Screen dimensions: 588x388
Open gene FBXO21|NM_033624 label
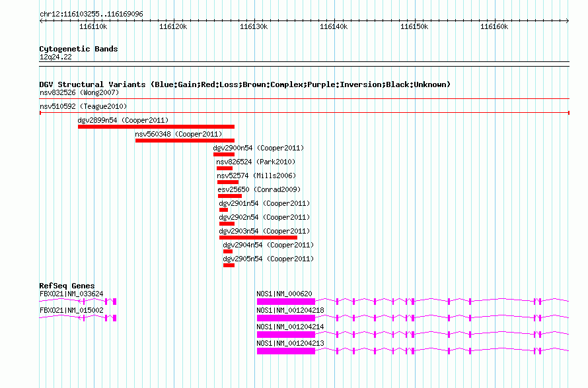coord(71,294)
